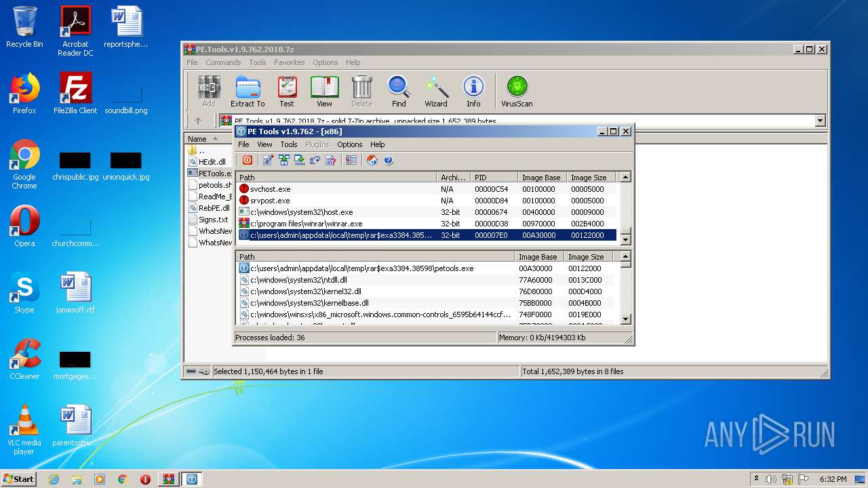Screen dimensions: 868x488
Task: Open the View tool in WinRAR
Action: pos(324,91)
